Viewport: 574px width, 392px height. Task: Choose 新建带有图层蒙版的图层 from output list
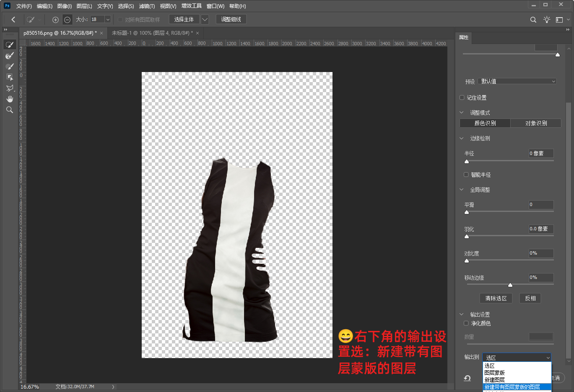512,387
